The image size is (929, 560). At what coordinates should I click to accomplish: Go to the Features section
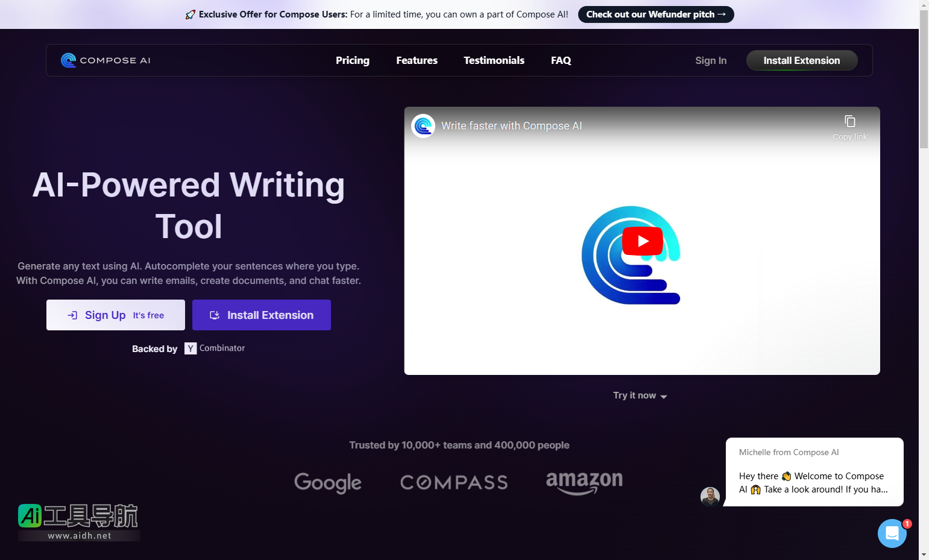pos(417,60)
